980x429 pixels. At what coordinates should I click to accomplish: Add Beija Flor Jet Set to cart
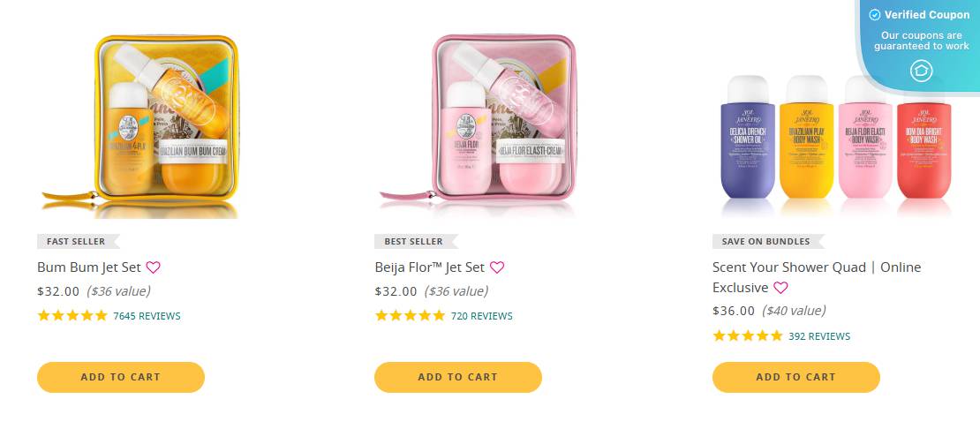click(x=458, y=377)
